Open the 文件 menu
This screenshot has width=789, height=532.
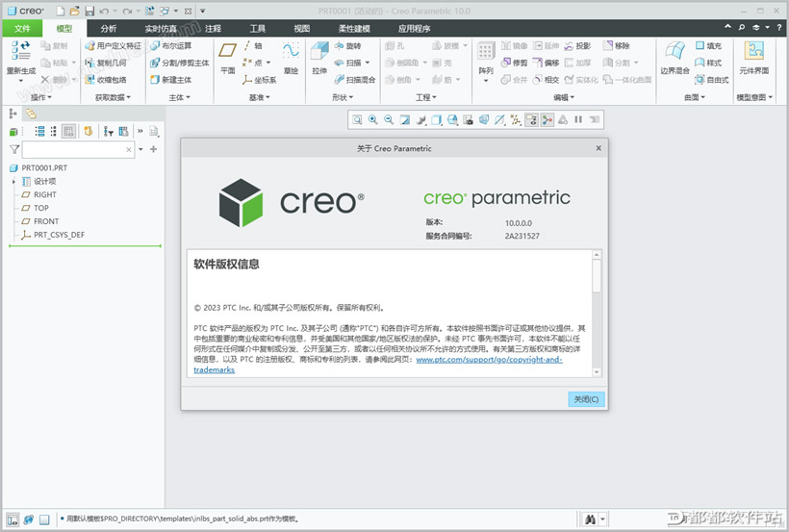(22, 28)
